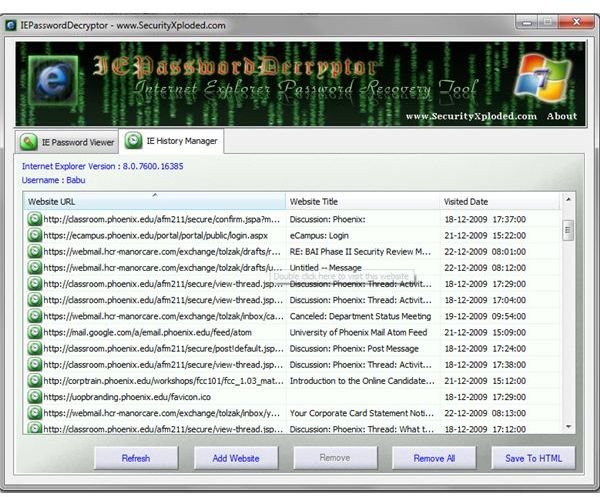The height and width of the screenshot is (497, 600).
Task: Select title 'University of Phoenix Mail Atom Feed'
Action: coord(358,332)
